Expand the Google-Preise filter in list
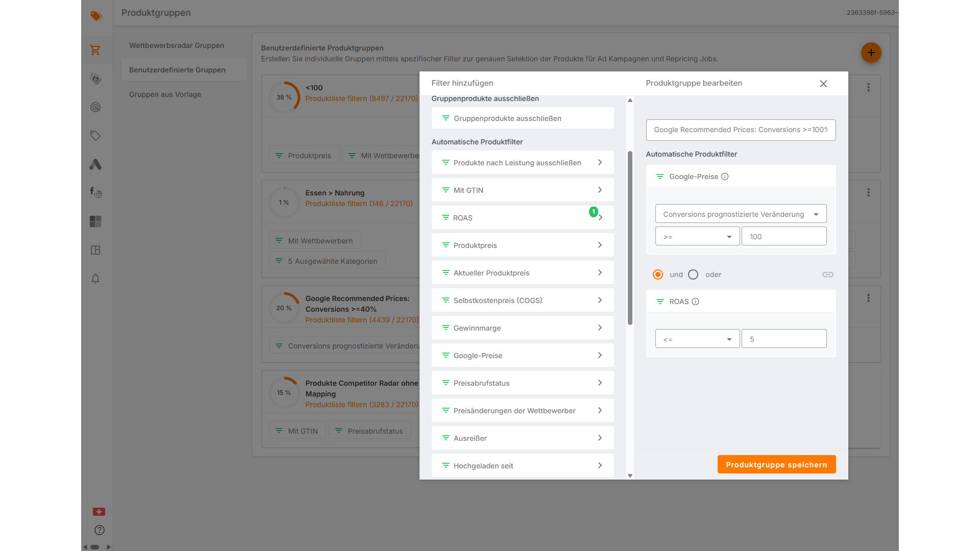Screen dimensions: 980x551 point(523,355)
